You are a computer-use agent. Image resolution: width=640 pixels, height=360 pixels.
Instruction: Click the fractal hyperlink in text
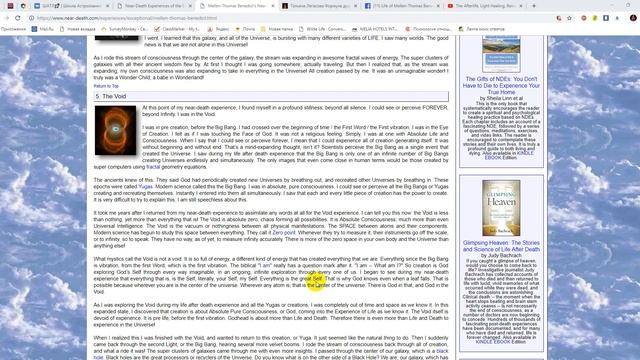coord(153,167)
